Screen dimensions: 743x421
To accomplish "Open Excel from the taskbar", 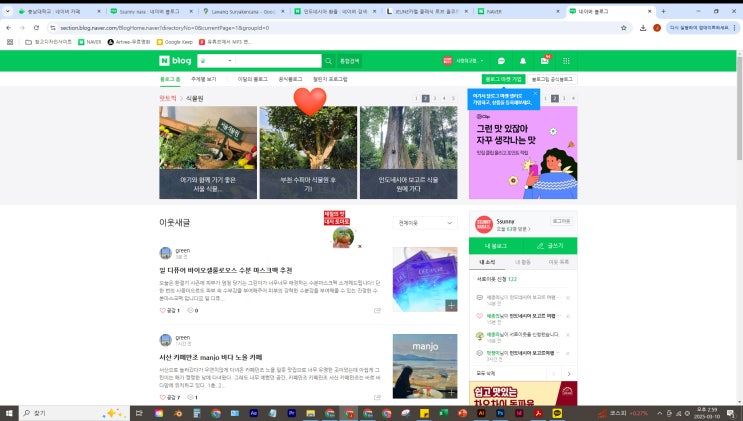I will tap(443, 413).
